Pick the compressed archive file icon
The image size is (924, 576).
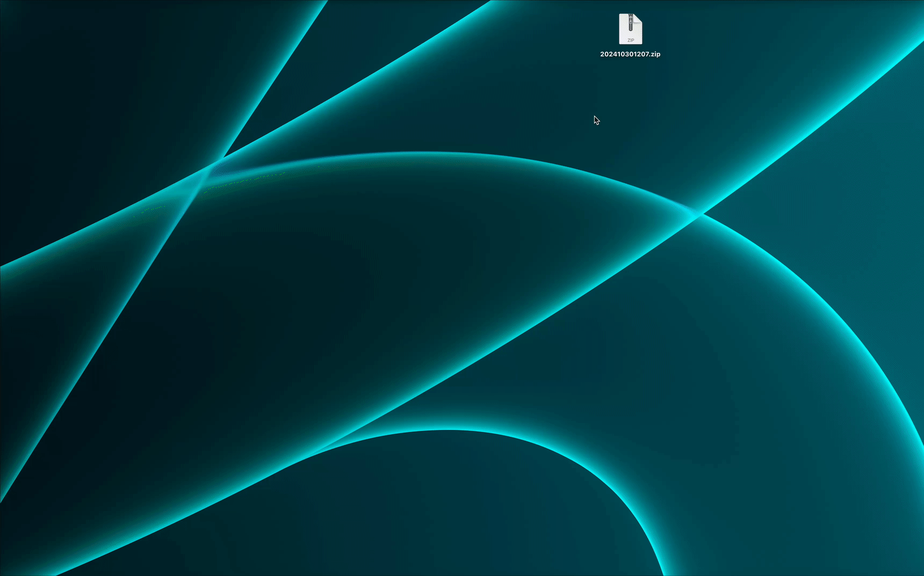630,29
